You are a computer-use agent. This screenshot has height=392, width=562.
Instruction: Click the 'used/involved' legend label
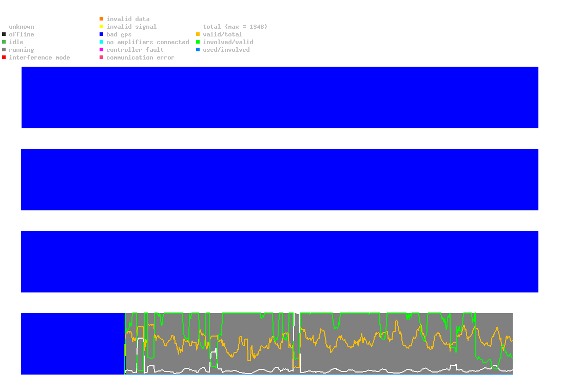pyautogui.click(x=226, y=50)
